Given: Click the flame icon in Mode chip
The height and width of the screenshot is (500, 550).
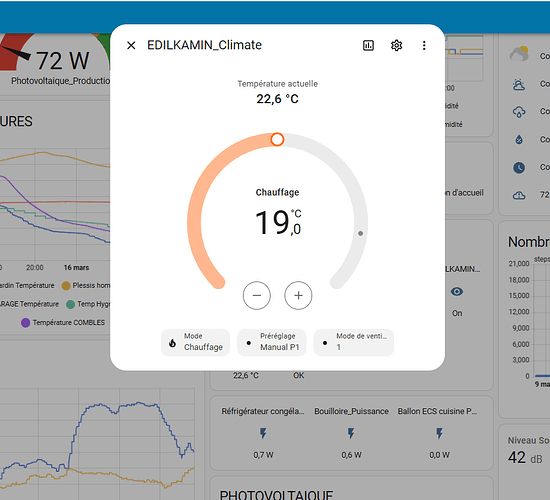Looking at the screenshot, I should pos(172,343).
